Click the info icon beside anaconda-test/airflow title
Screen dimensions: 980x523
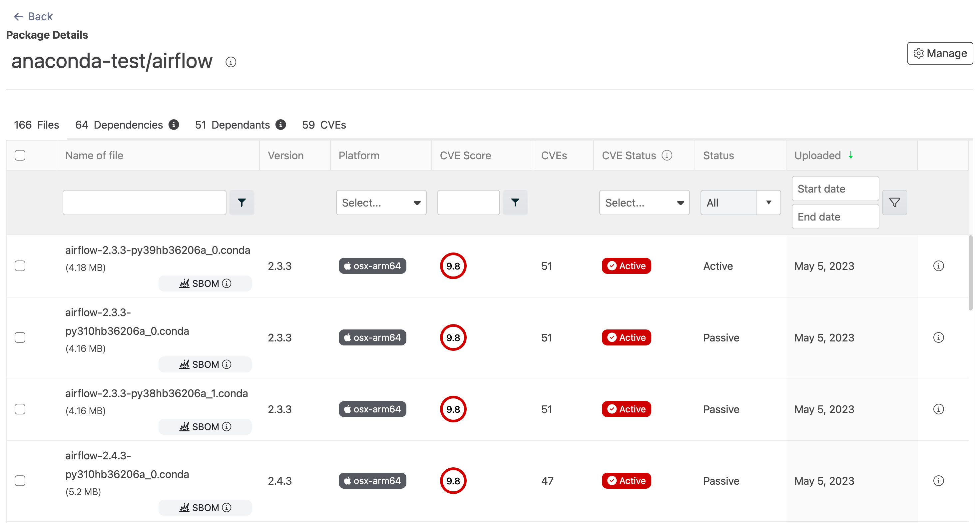231,62
